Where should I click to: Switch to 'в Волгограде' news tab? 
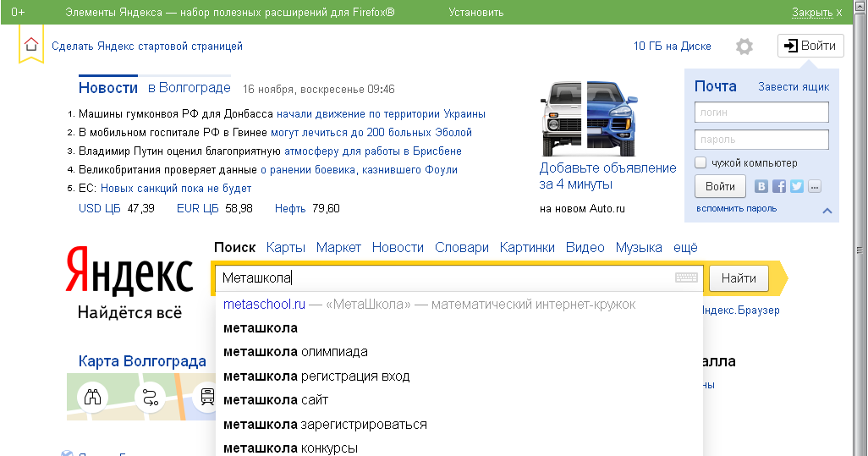click(x=190, y=87)
